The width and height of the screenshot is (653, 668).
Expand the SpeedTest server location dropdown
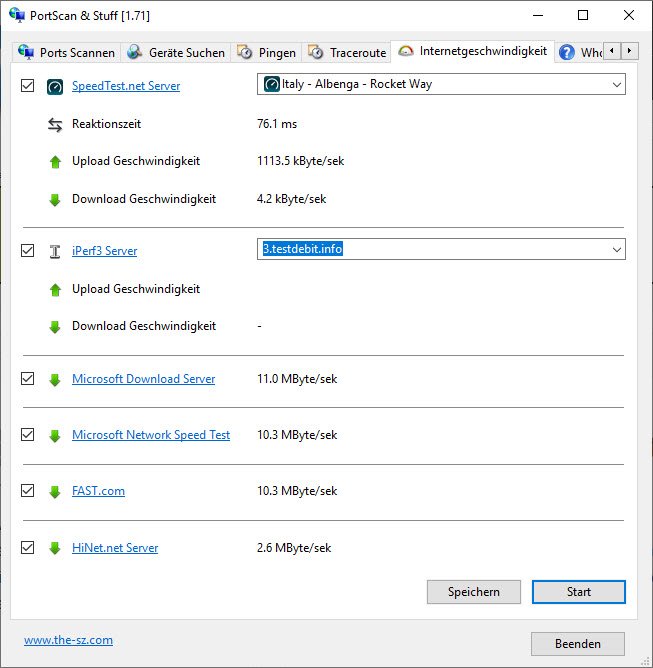pos(616,85)
